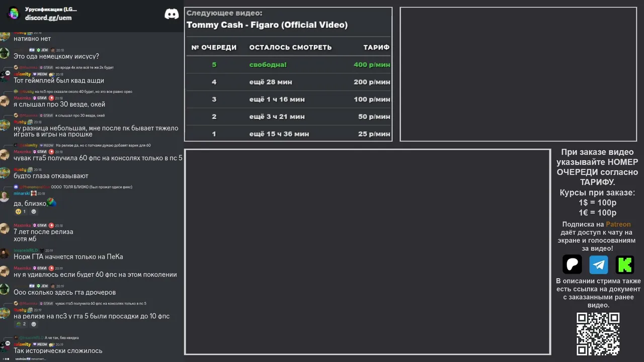Click Rusty's username above 'будто глаза отказывают'
This screenshot has width=644, height=362.
pos(20,170)
